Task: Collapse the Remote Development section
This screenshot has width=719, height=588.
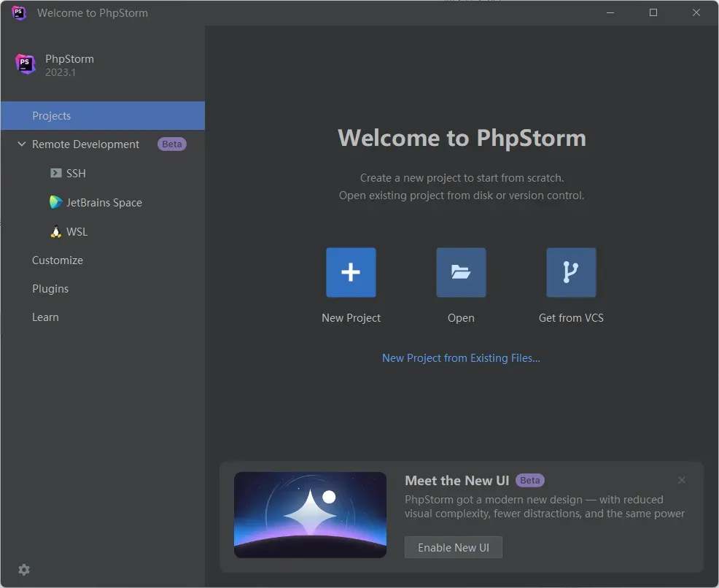Action: (x=22, y=144)
